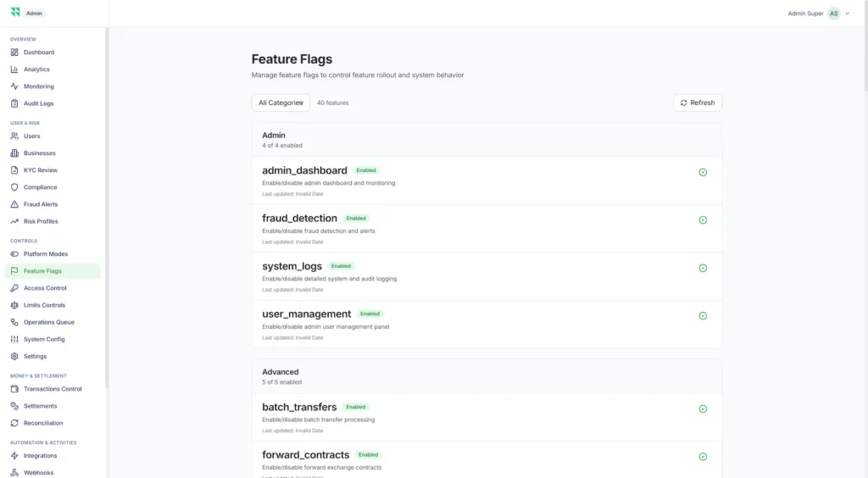Select Transactions Control in sidebar
The width and height of the screenshot is (868, 478).
coord(53,389)
